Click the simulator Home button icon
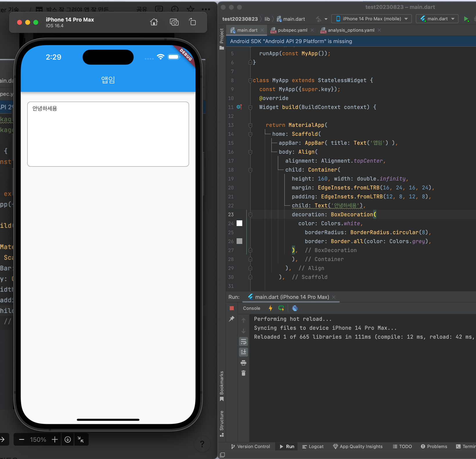This screenshot has width=476, height=459. click(154, 22)
